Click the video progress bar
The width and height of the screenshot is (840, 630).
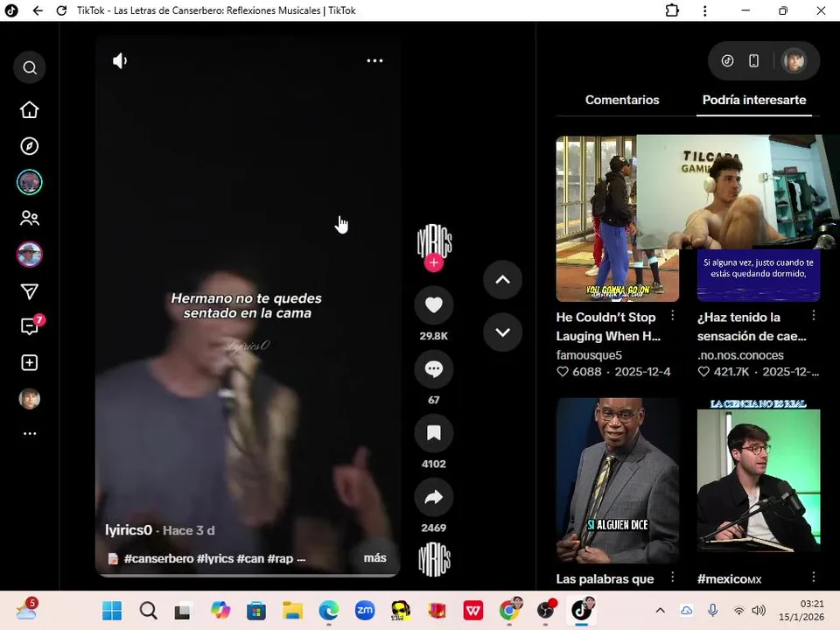[x=248, y=576]
